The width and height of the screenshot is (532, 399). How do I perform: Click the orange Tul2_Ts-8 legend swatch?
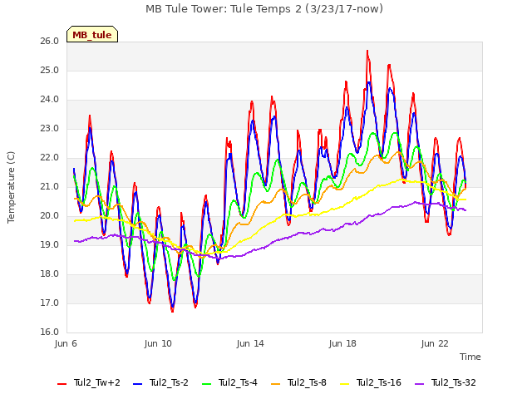tap(275, 383)
